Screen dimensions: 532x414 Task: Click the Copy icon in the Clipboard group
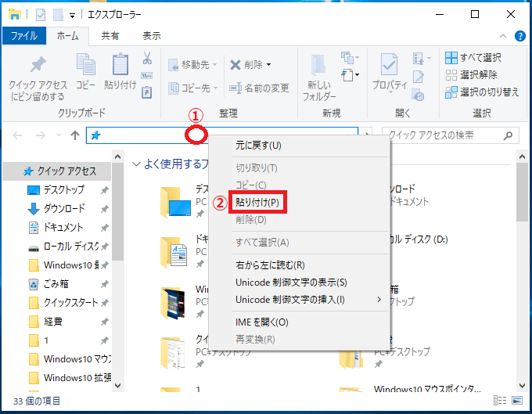86,64
